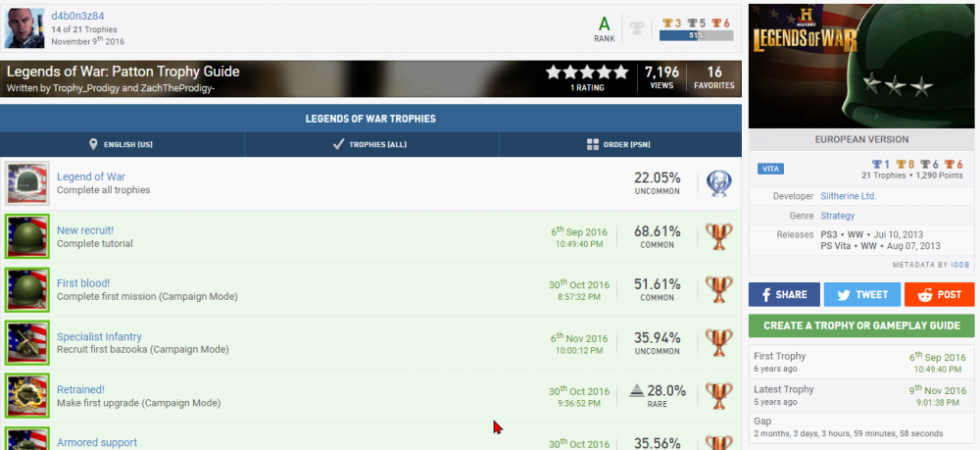Open the Trophies (All) filter dropdown

pyautogui.click(x=370, y=145)
